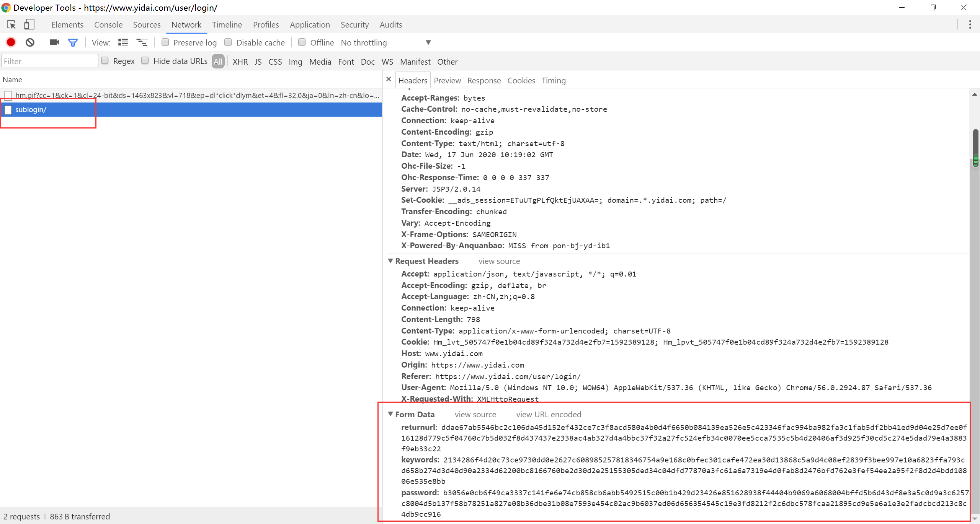This screenshot has height=524, width=980.
Task: Collapse the Form Data section
Action: point(390,414)
